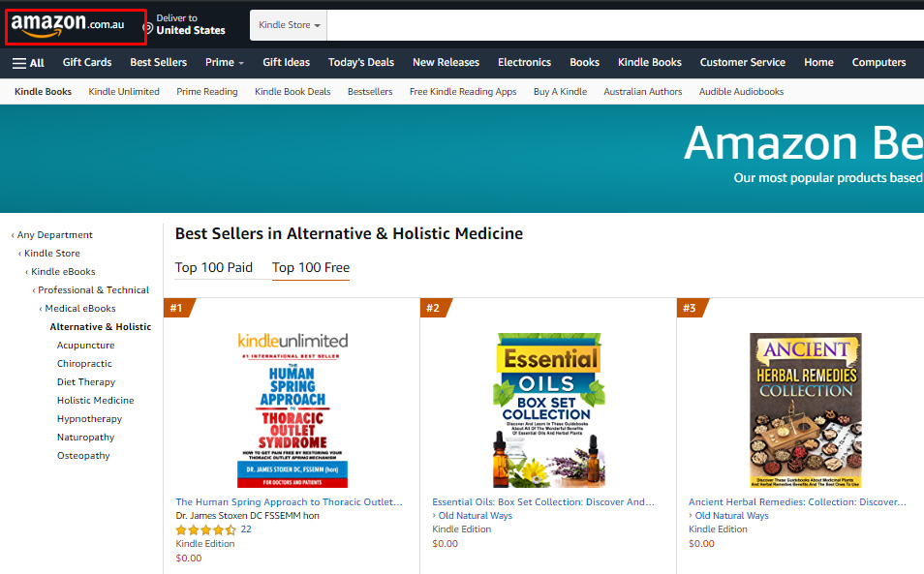Go back to Any Department
This screenshot has width=924, height=574.
(x=54, y=235)
